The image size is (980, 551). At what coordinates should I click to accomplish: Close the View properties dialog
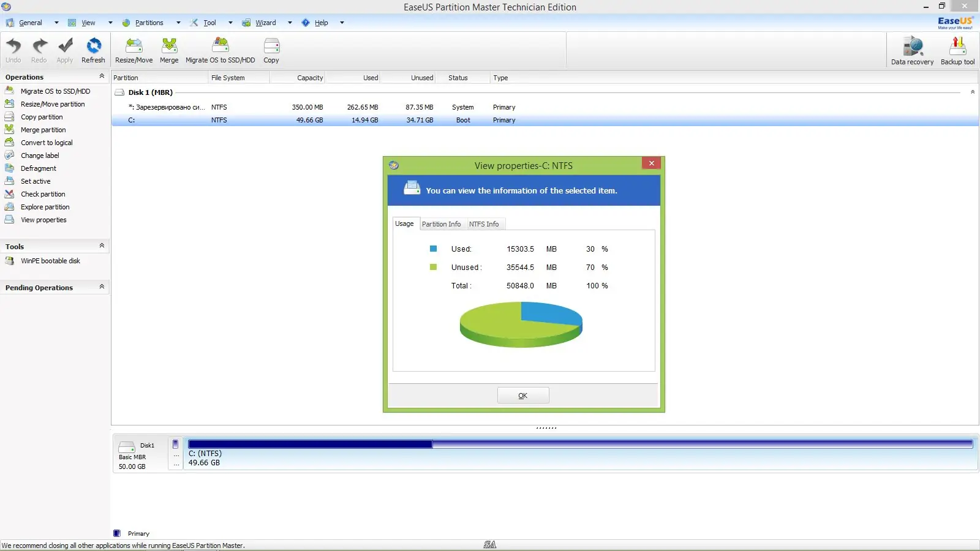652,163
